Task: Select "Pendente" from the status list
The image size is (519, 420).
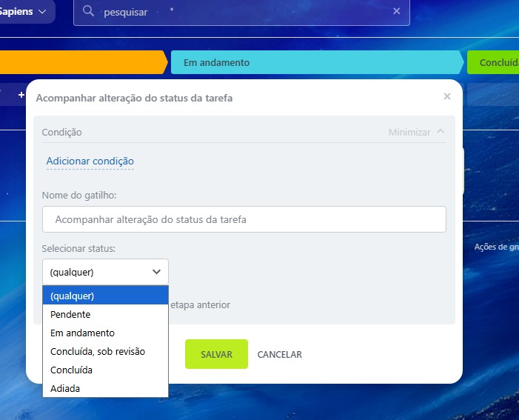Action: 105,314
